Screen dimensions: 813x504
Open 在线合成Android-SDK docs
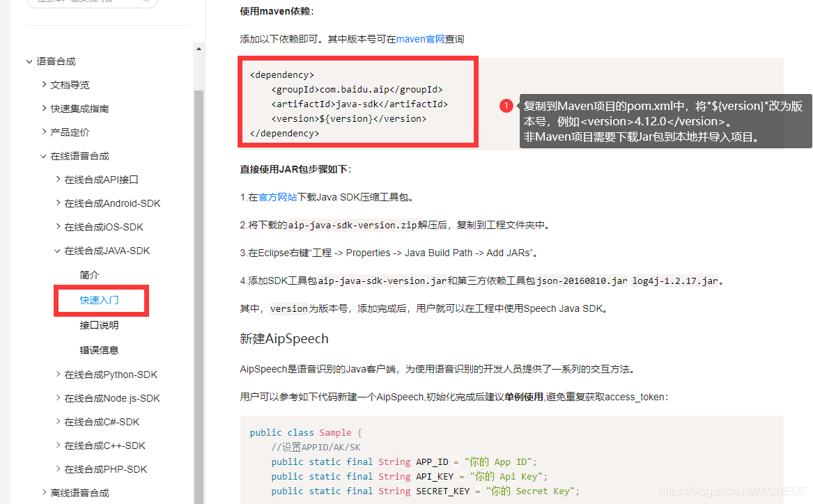click(113, 203)
